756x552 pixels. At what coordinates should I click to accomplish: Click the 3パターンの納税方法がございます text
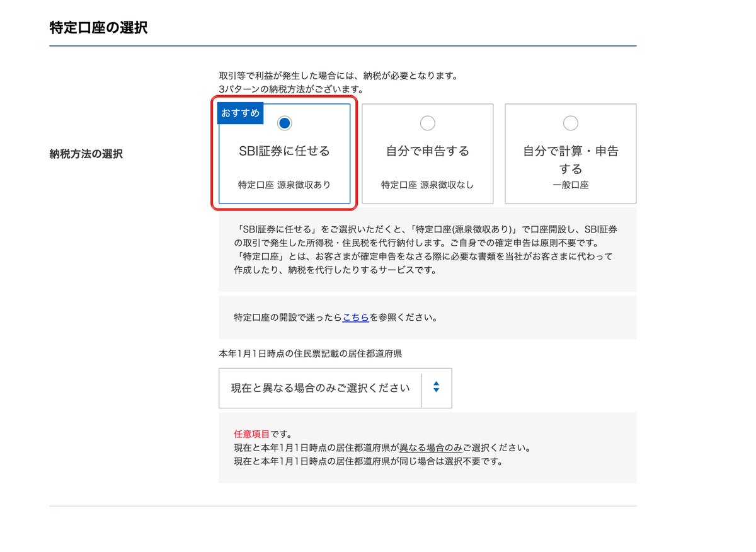pos(290,89)
